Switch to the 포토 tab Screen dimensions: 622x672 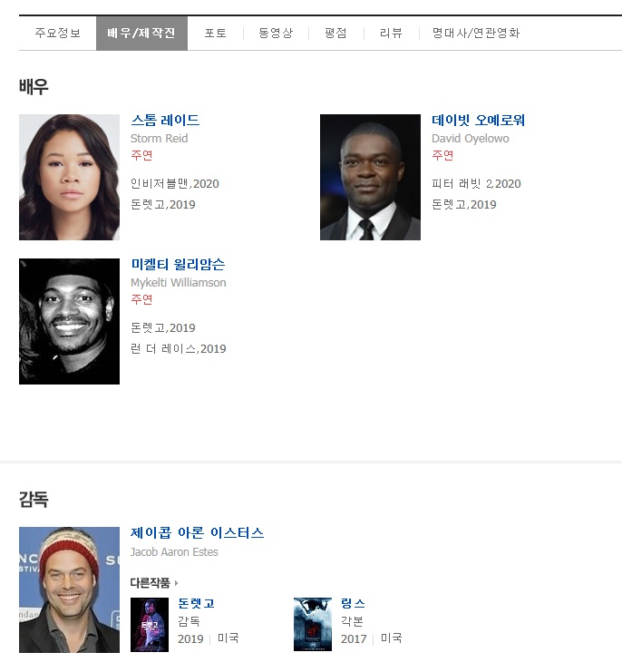coord(216,33)
